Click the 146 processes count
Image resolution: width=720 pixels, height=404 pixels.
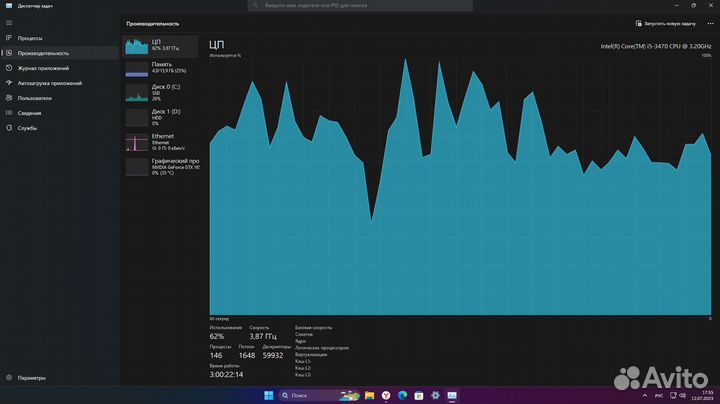pos(216,355)
